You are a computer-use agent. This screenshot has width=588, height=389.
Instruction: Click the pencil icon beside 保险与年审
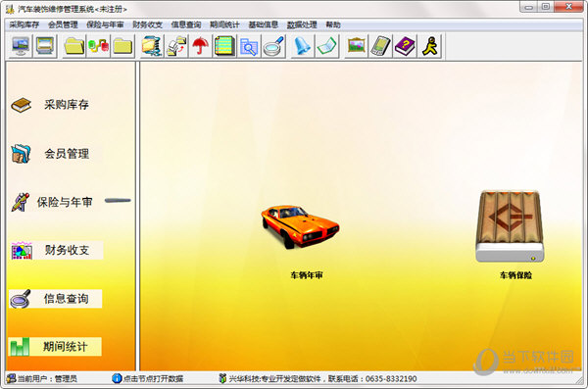[x=21, y=202]
